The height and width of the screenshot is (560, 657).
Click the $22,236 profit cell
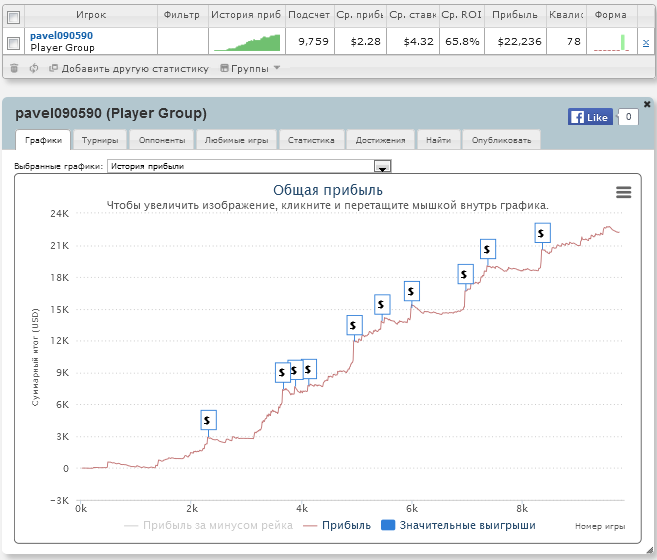516,41
